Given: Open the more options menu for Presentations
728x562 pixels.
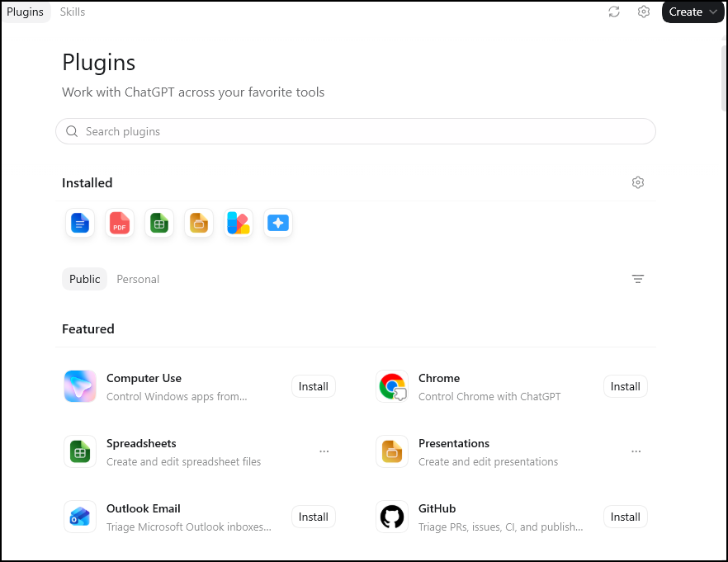Looking at the screenshot, I should coord(636,451).
